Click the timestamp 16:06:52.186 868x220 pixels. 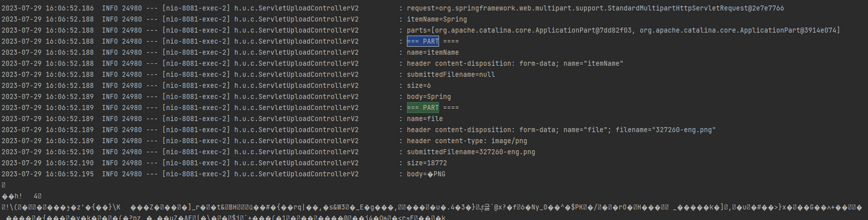click(x=70, y=8)
